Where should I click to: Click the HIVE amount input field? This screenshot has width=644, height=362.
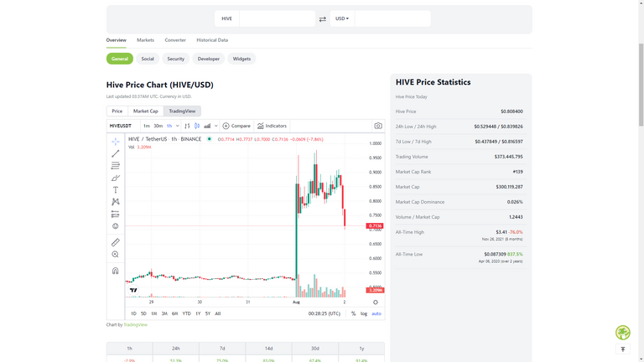pyautogui.click(x=278, y=18)
